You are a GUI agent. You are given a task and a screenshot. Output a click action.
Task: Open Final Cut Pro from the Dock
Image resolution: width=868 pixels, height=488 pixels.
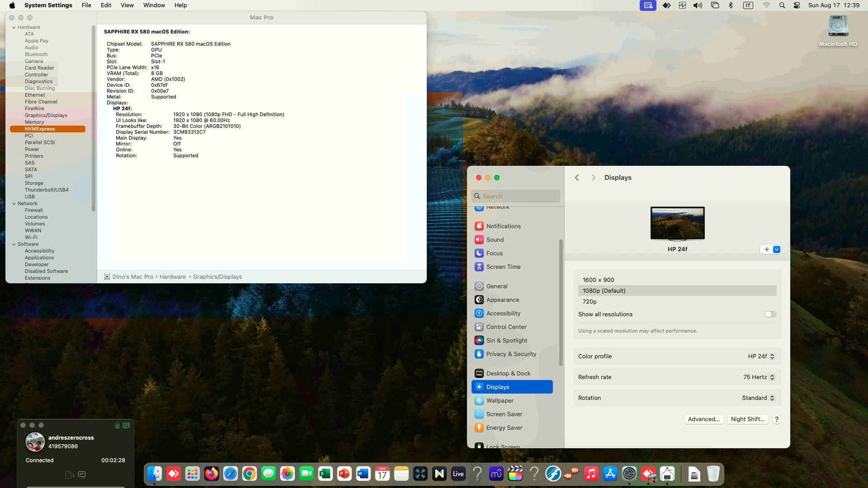tap(515, 474)
